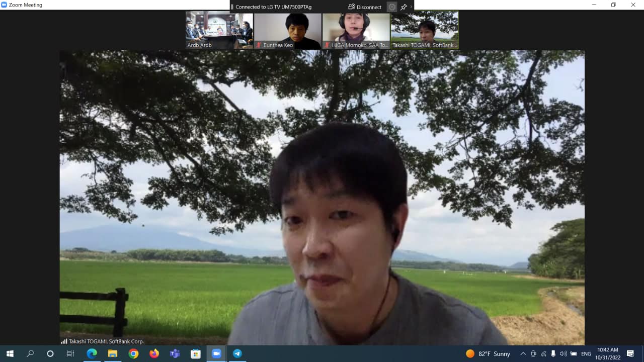
Task: Open the ENG language input selector
Action: (x=586, y=353)
